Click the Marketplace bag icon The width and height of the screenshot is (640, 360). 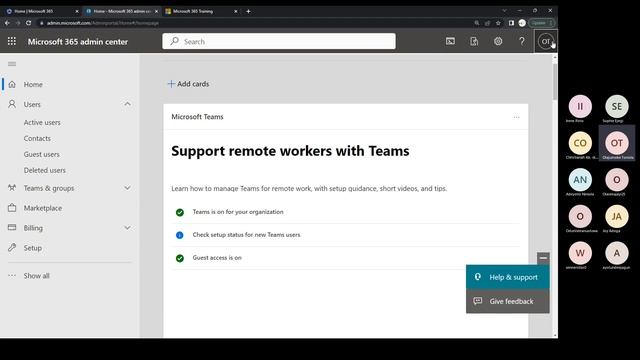click(x=12, y=208)
